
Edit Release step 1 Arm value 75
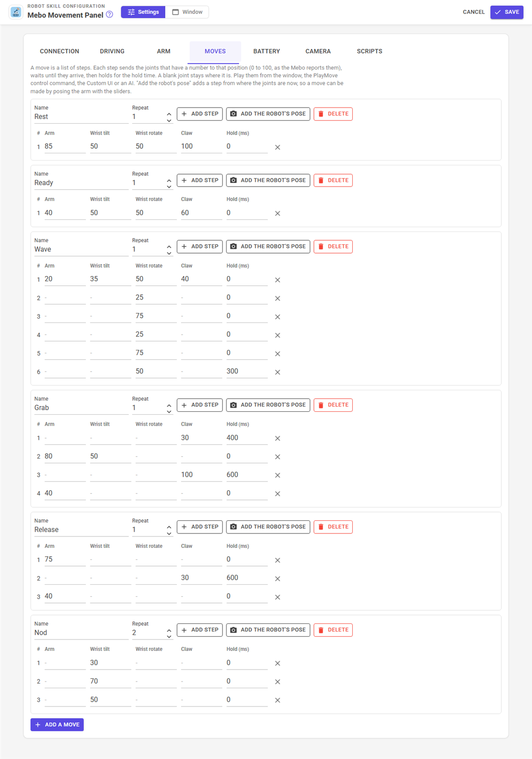[x=65, y=559]
